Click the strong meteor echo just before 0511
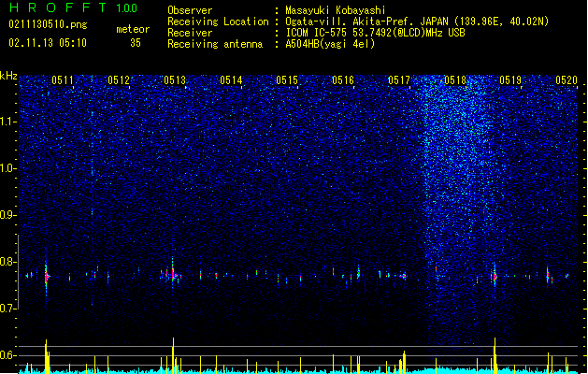This screenshot has width=588, height=374. (47, 277)
